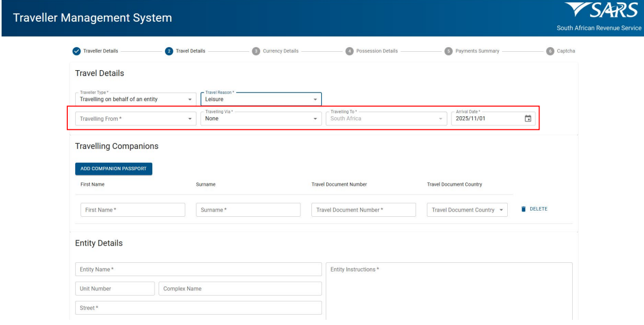Click the step 3 Currency Details circle
644x325 pixels.
coord(255,51)
